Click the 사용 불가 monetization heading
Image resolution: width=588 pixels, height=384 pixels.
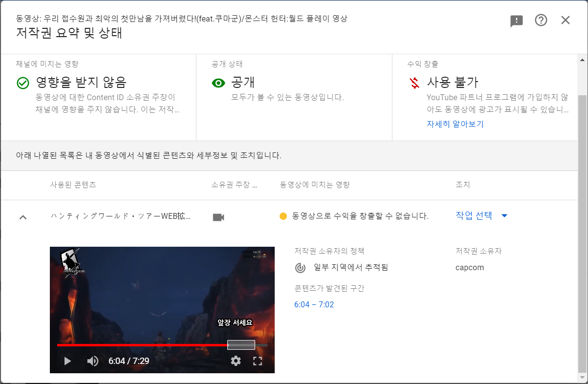coord(453,83)
